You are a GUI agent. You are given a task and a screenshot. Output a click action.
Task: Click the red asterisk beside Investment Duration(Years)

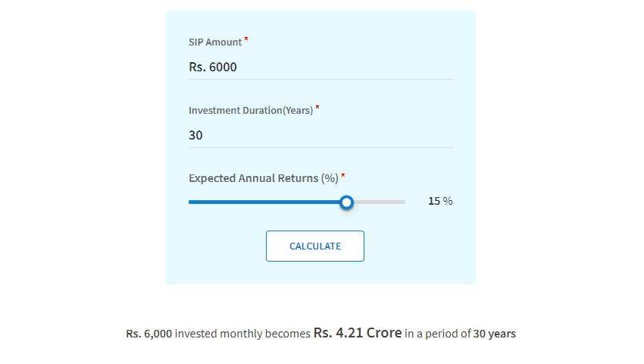point(317,108)
